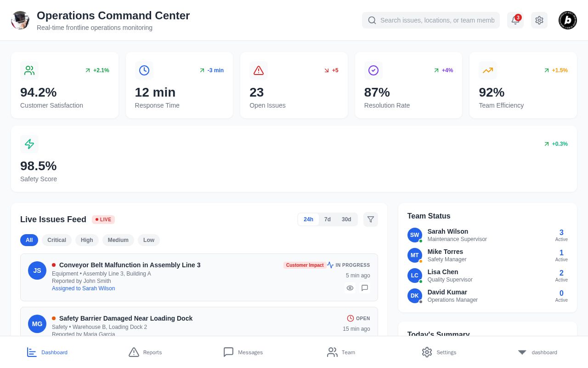View the Conveyor Belt issue via eye icon
Image resolution: width=588 pixels, height=368 pixels.
point(350,288)
